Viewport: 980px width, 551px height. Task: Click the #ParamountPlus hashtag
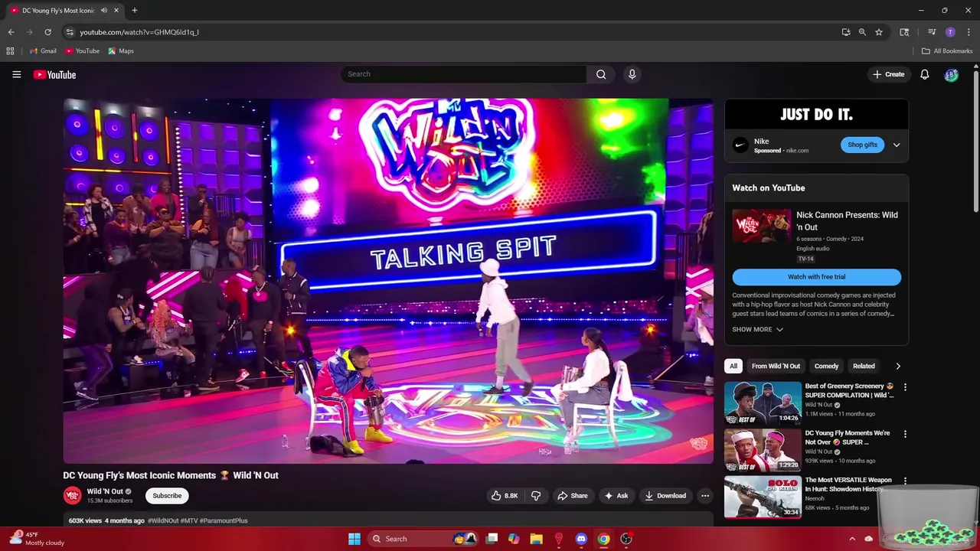(x=224, y=520)
